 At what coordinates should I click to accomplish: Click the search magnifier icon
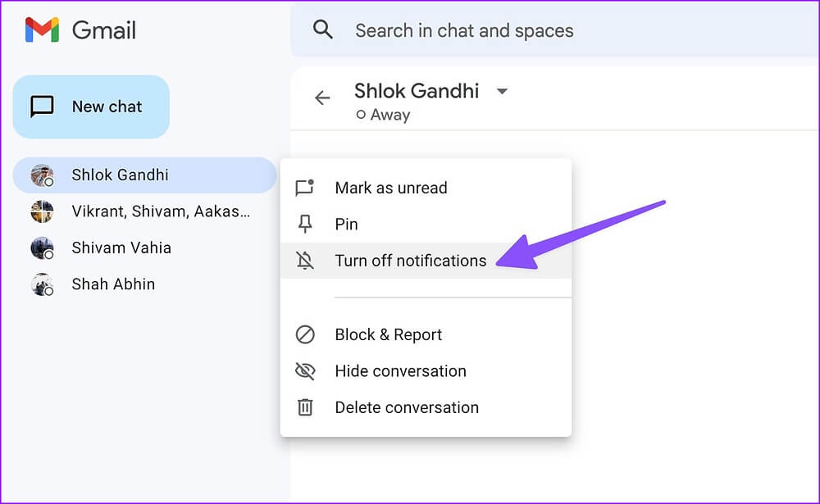(x=322, y=30)
